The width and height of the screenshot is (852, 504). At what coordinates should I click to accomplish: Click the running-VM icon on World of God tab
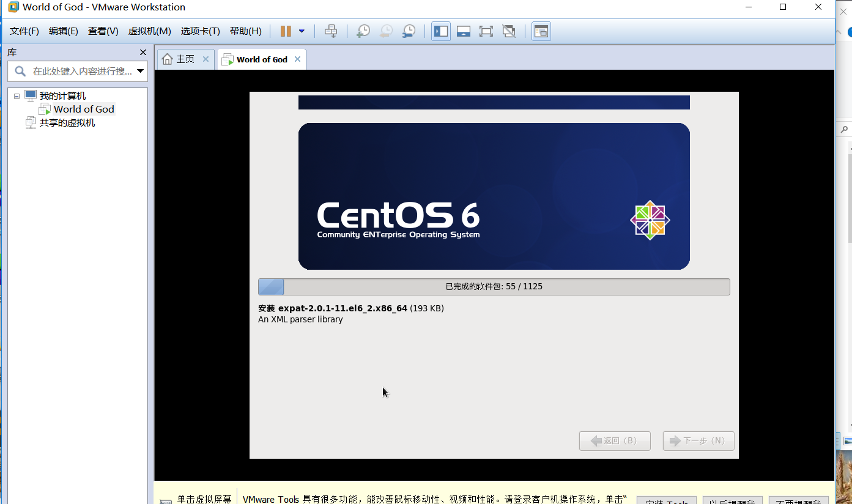coord(228,59)
